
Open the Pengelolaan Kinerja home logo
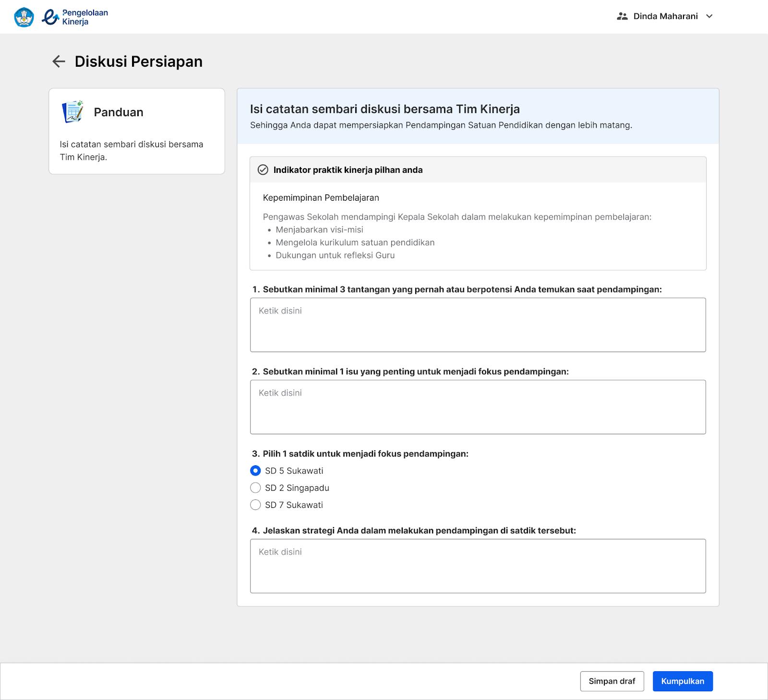pyautogui.click(x=75, y=17)
